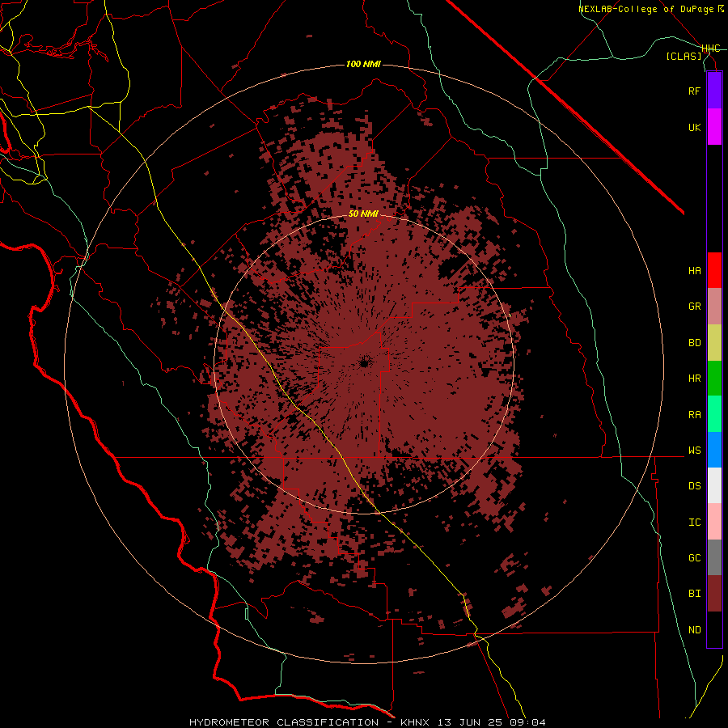Select the GR pink legend swatch
The width and height of the screenshot is (728, 728).
tap(714, 307)
